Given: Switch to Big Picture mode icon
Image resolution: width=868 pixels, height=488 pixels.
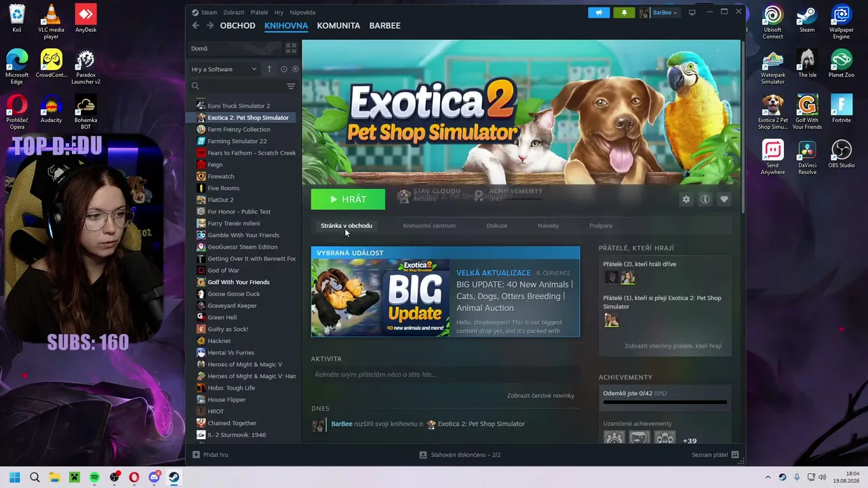Looking at the screenshot, I should pyautogui.click(x=692, y=12).
